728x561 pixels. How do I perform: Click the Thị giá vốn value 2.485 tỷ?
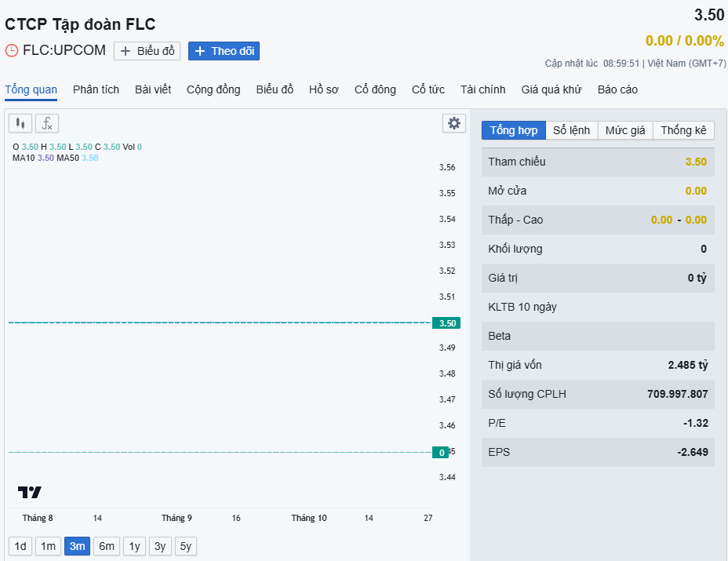[x=688, y=365]
